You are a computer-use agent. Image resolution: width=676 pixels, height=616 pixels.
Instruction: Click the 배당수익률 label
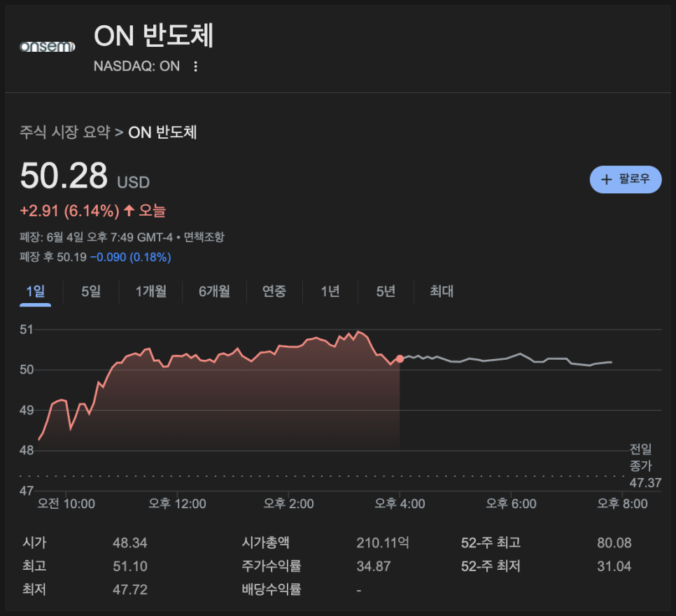click(x=272, y=589)
